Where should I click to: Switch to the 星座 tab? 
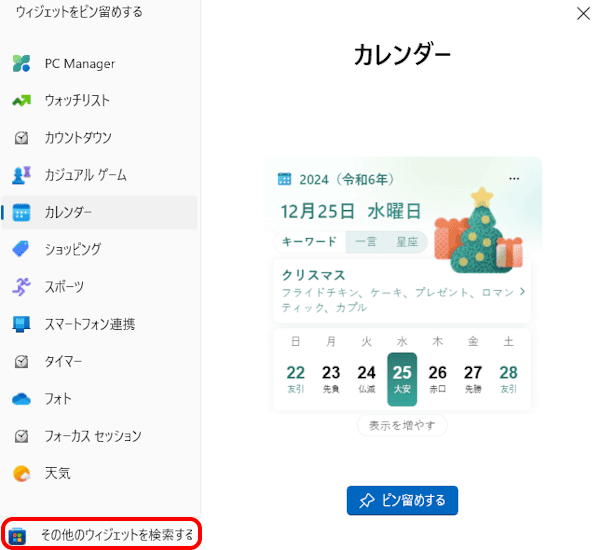[x=406, y=242]
